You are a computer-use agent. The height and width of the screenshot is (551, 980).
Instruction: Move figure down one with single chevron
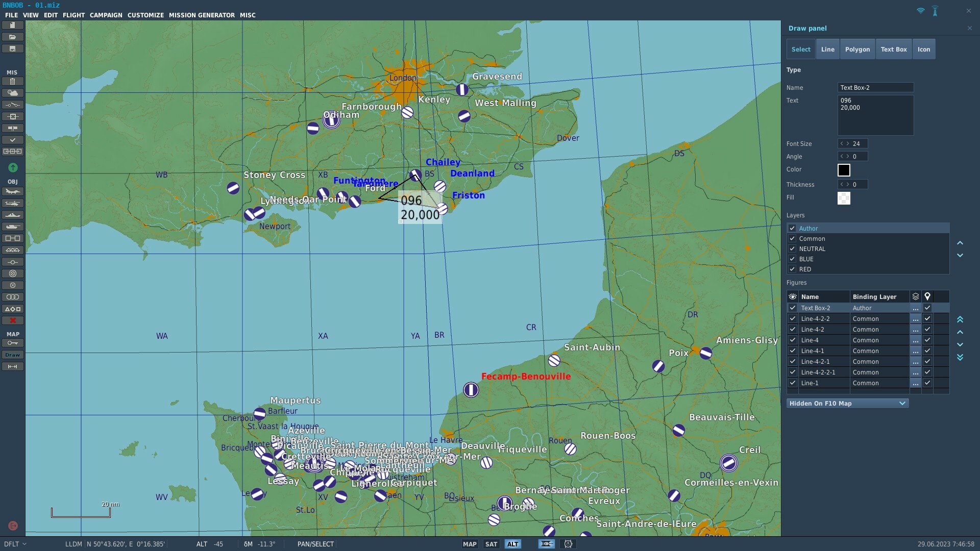coord(960,345)
